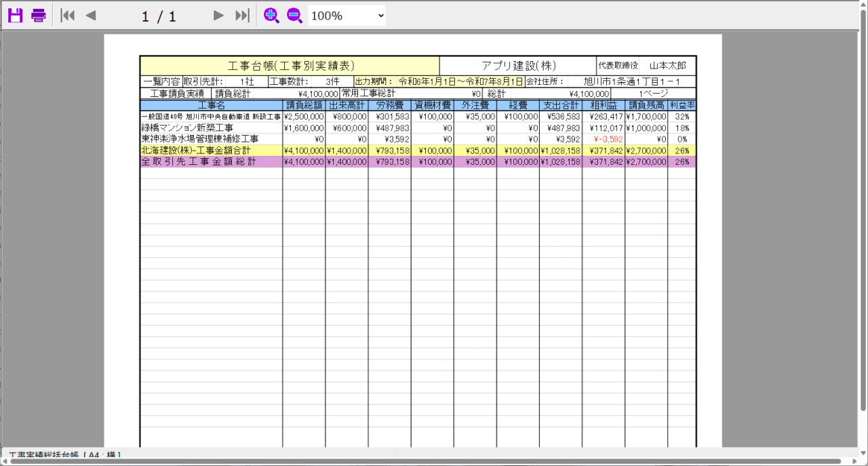Image resolution: width=868 pixels, height=466 pixels.
Task: Click the red ¥-3,592 gross profit value
Action: pos(608,139)
